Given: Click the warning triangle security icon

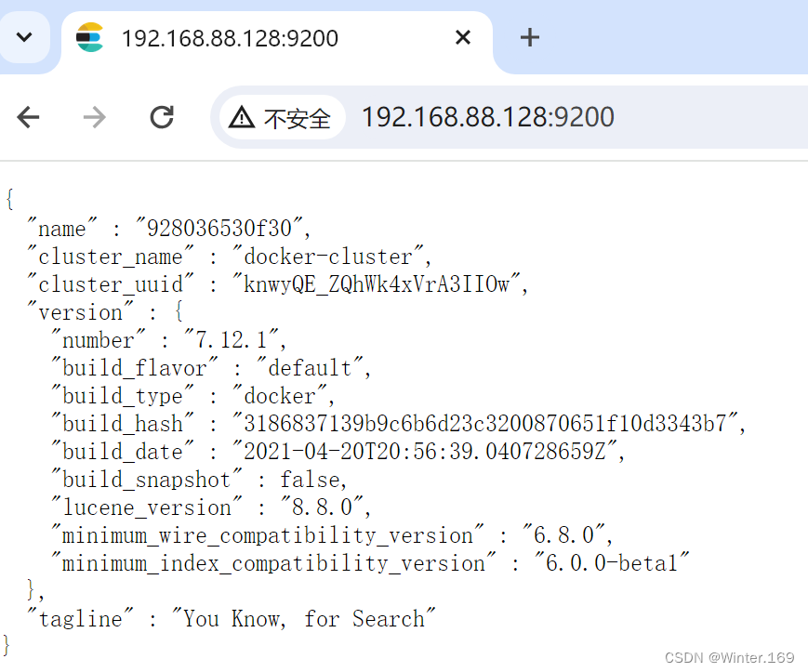Looking at the screenshot, I should (242, 117).
